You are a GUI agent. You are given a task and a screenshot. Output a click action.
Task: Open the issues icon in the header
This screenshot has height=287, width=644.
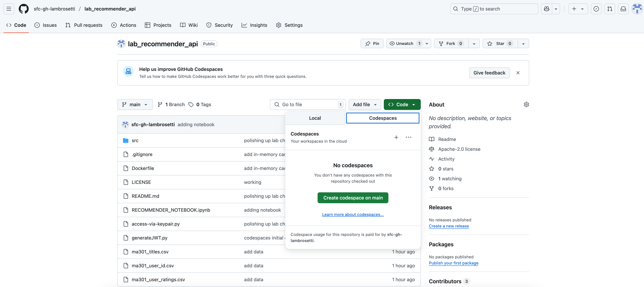point(596,9)
